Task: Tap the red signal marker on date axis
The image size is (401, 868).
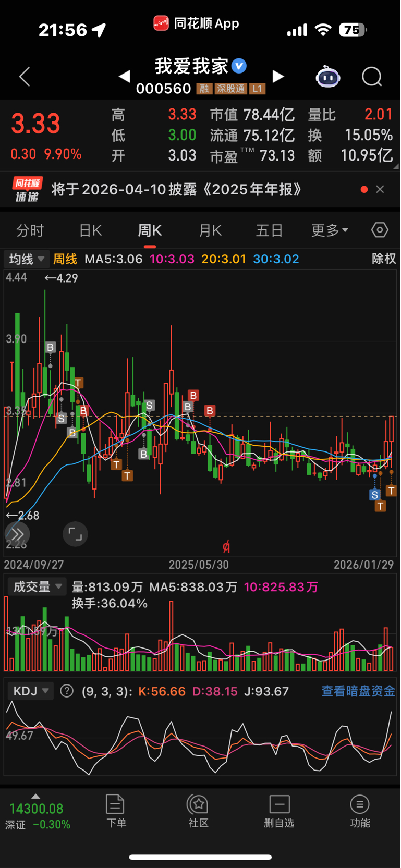Action: pos(226,547)
